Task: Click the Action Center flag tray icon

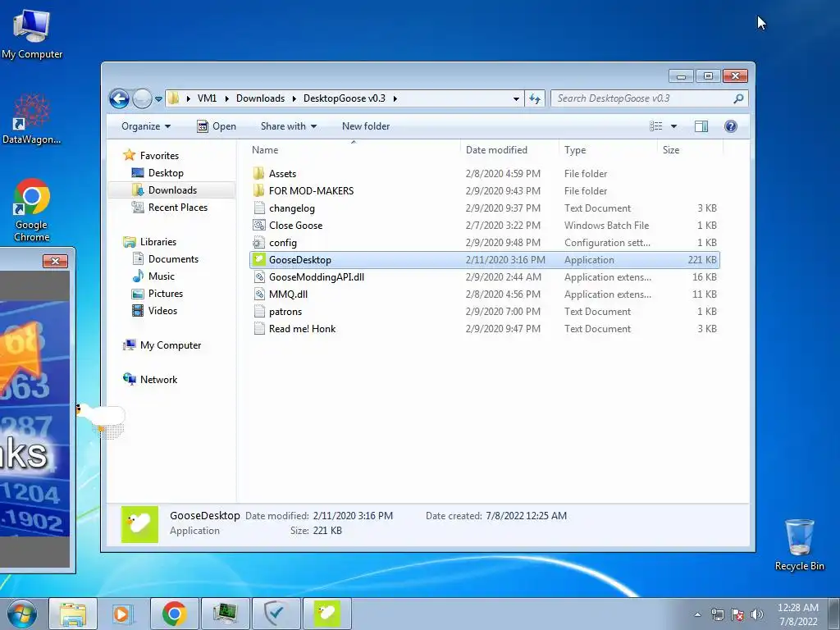Action: pos(737,614)
